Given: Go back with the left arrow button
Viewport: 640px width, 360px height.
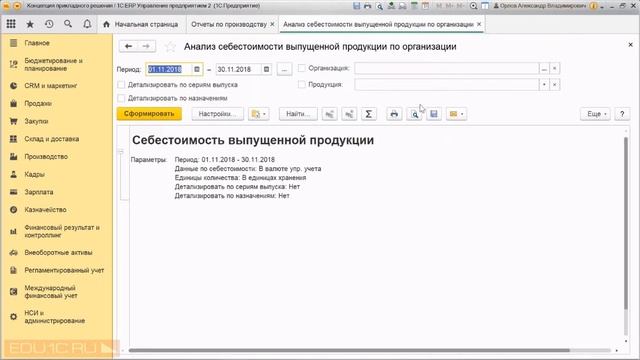Looking at the screenshot, I should pyautogui.click(x=128, y=46).
